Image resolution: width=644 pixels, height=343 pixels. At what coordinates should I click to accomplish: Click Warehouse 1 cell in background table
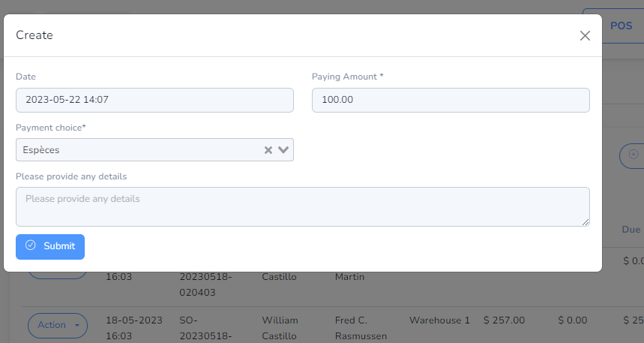click(439, 320)
